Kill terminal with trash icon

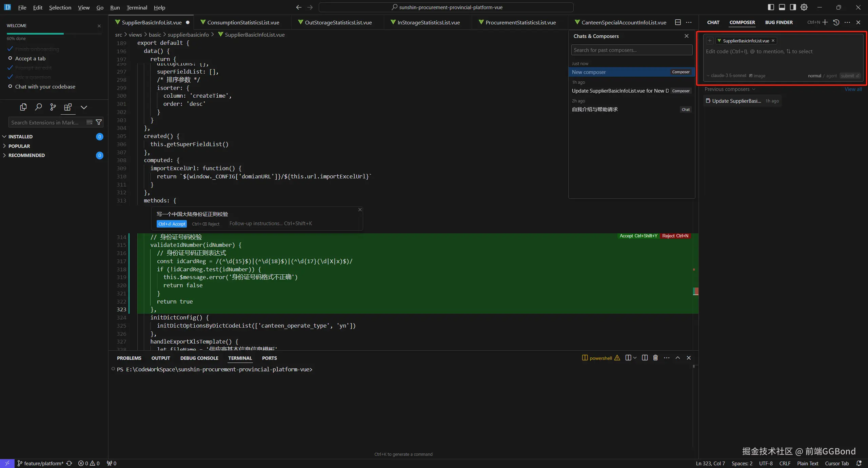coord(655,358)
